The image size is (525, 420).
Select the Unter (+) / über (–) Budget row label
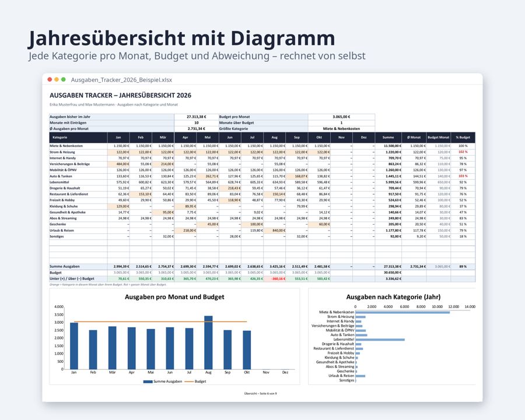tap(78, 279)
